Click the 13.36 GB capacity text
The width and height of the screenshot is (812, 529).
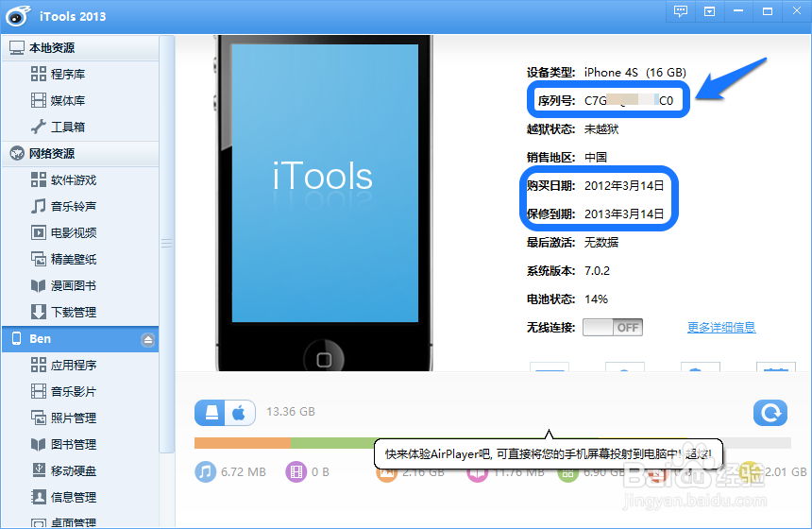tap(291, 412)
